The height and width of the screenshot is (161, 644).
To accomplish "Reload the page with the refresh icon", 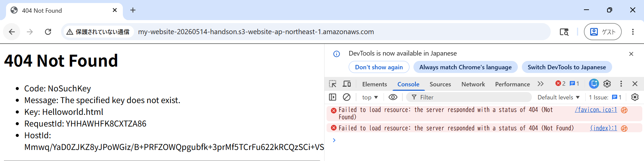I will point(48,32).
